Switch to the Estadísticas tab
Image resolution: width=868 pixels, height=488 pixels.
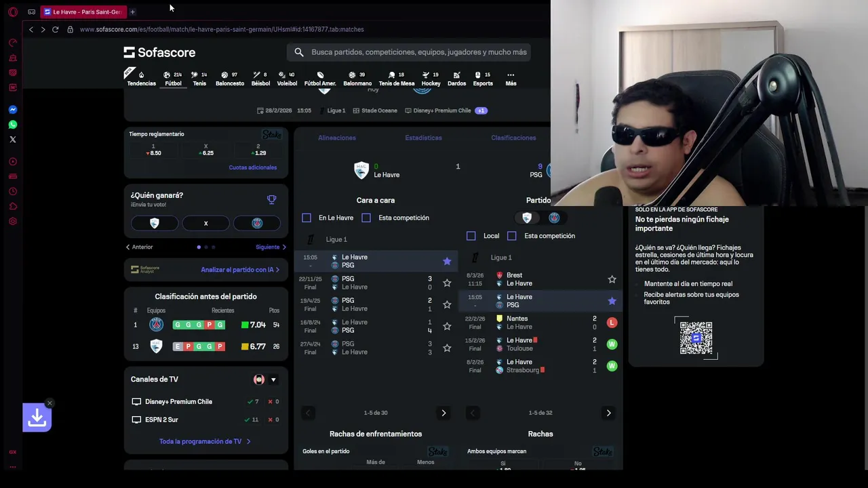[x=423, y=138]
